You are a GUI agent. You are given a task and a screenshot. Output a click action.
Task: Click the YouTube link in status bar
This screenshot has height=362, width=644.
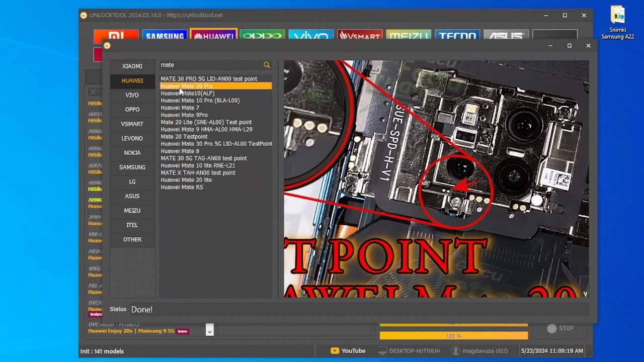coord(354,351)
